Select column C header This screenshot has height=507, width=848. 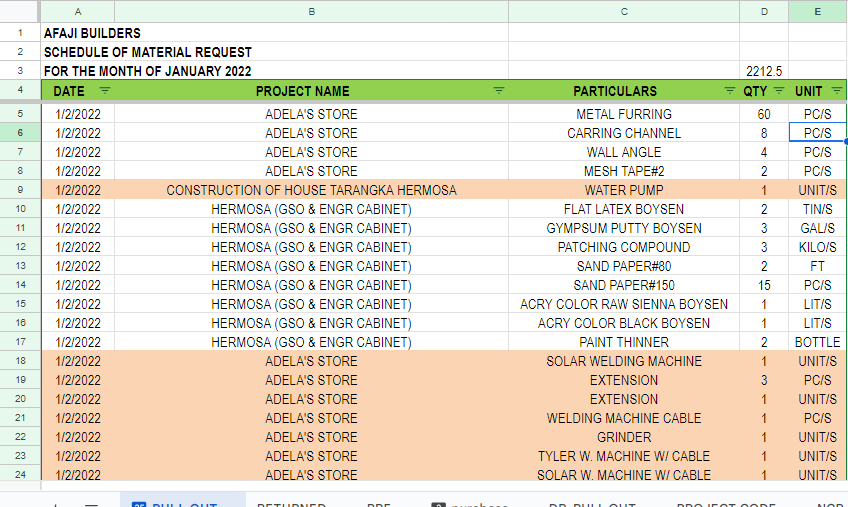tap(624, 11)
